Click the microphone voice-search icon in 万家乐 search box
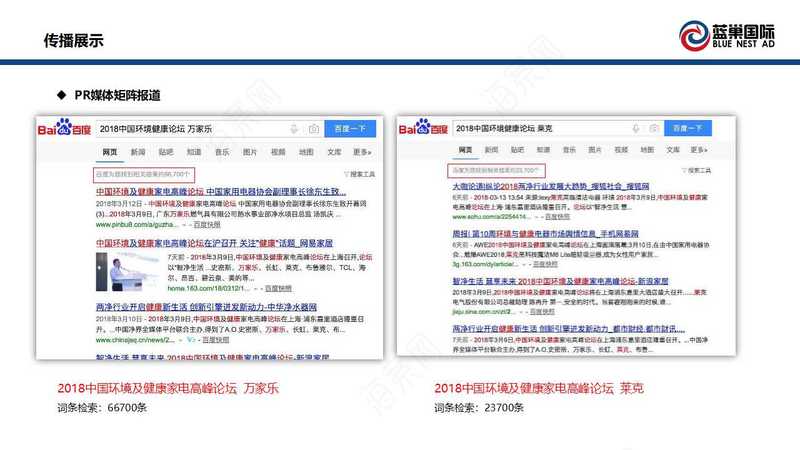This screenshot has width=800, height=450. 294,129
